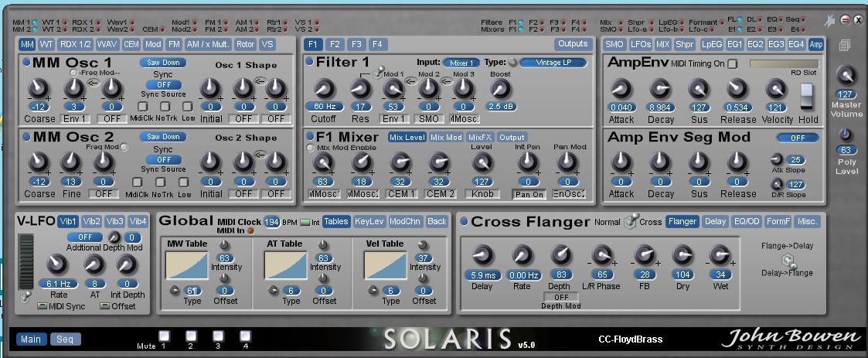Open the Filter 1 Input Mixer 1 dropdown
Viewport: 868px width, 358px height.
(x=461, y=63)
